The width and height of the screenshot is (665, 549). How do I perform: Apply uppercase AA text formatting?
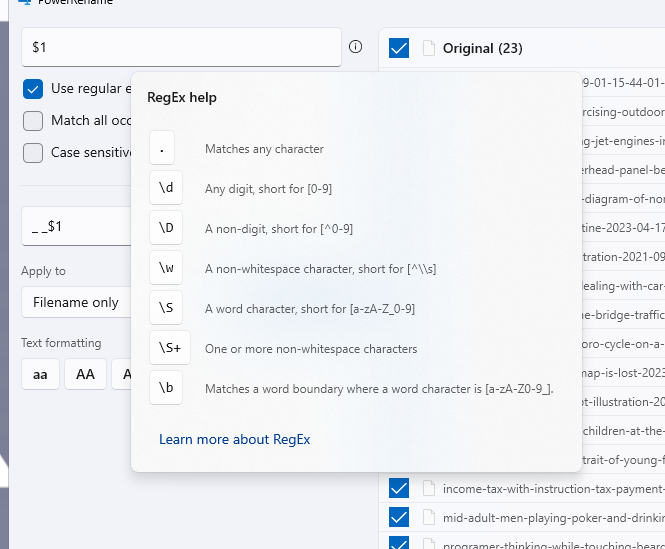[x=85, y=374]
